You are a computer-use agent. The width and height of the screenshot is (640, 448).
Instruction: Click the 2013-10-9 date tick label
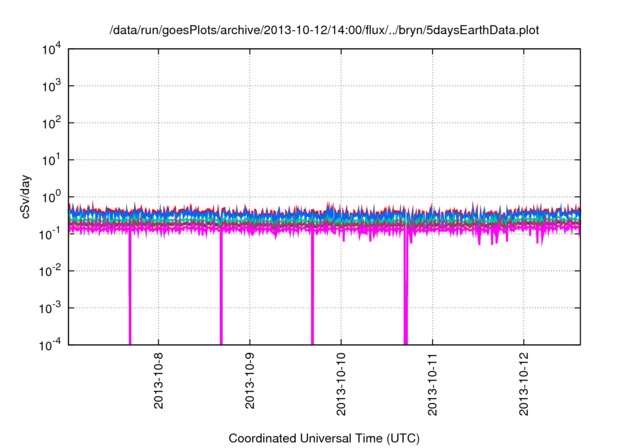[250, 380]
